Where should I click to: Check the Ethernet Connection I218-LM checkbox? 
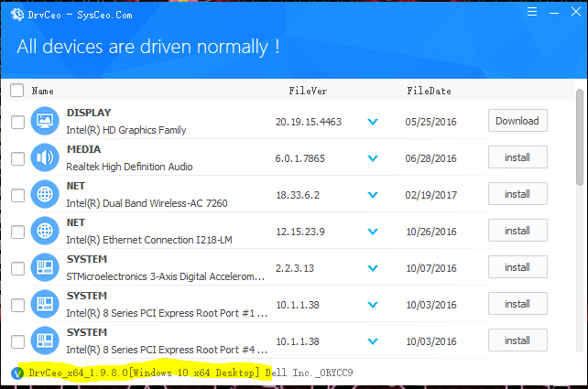tap(17, 232)
